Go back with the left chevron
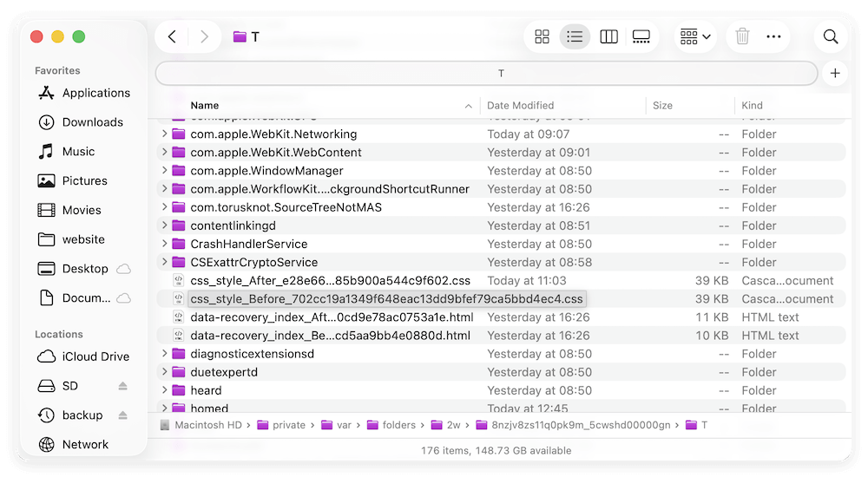 coord(172,37)
